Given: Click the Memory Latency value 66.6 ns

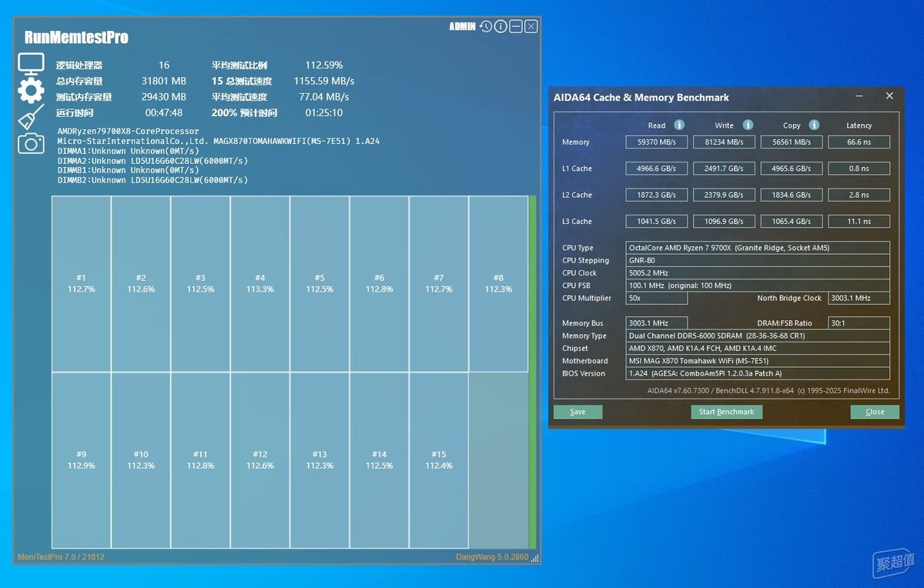Looking at the screenshot, I should pyautogui.click(x=859, y=142).
